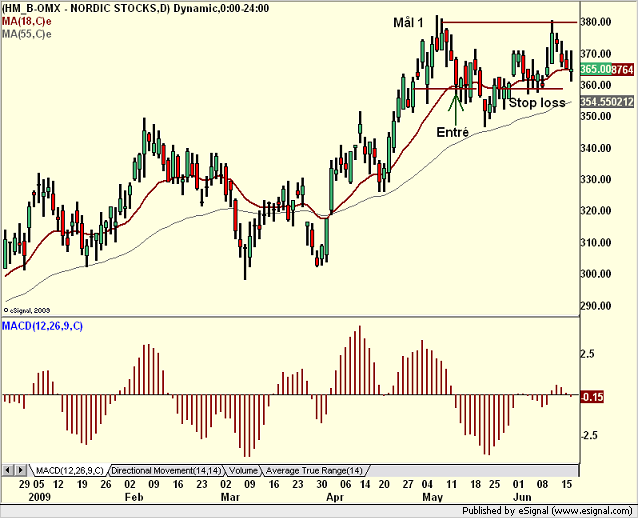This screenshot has width=638, height=518.
Task: Click the 365.00 current price marker
Action: pyautogui.click(x=595, y=69)
